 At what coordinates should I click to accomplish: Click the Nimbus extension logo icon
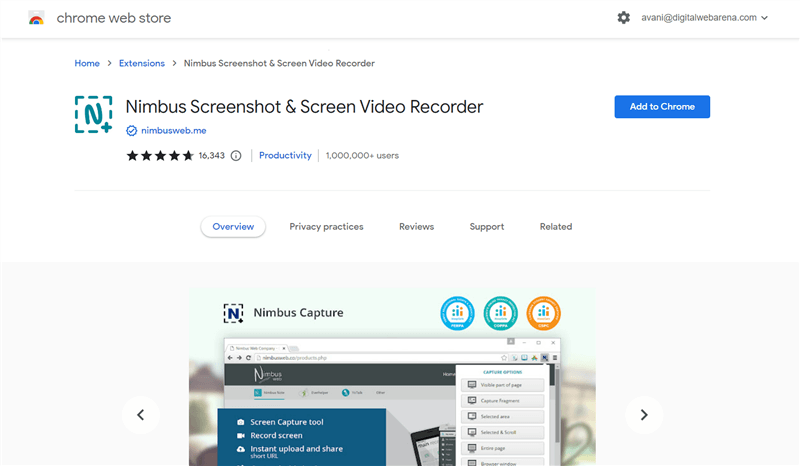(x=93, y=114)
